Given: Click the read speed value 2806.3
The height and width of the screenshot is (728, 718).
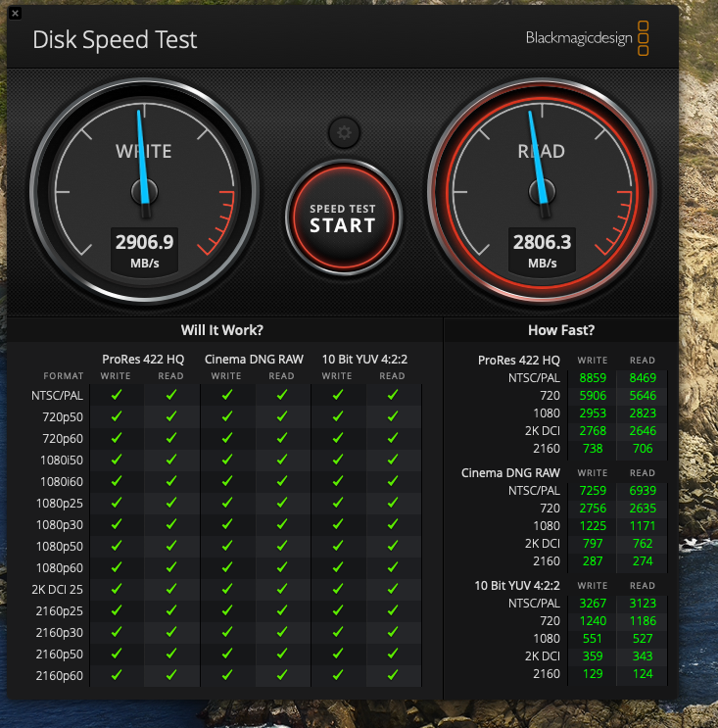Looking at the screenshot, I should (542, 242).
